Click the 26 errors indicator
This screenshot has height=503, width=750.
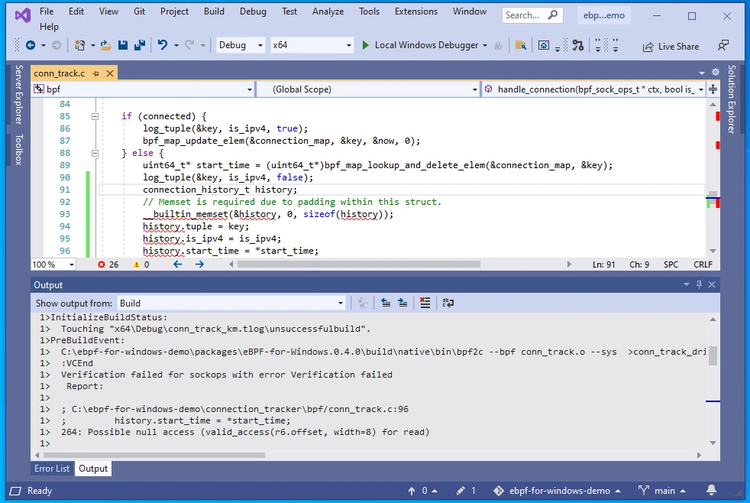coord(108,264)
